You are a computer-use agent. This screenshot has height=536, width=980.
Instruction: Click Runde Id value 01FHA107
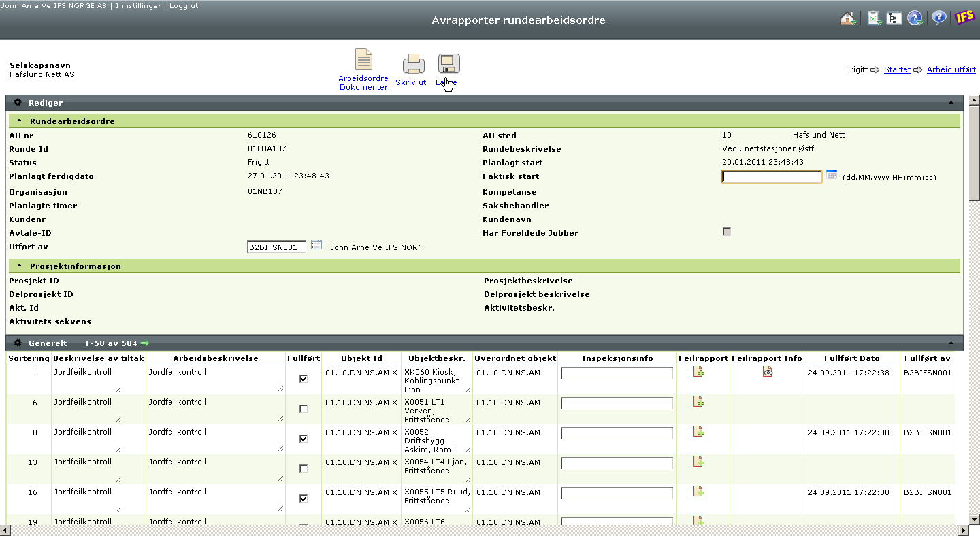[267, 148]
